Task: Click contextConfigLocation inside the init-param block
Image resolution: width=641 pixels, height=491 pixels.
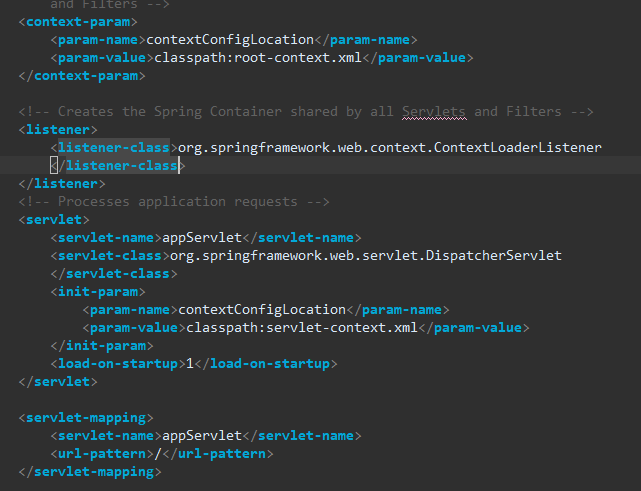Action: [x=262, y=309]
